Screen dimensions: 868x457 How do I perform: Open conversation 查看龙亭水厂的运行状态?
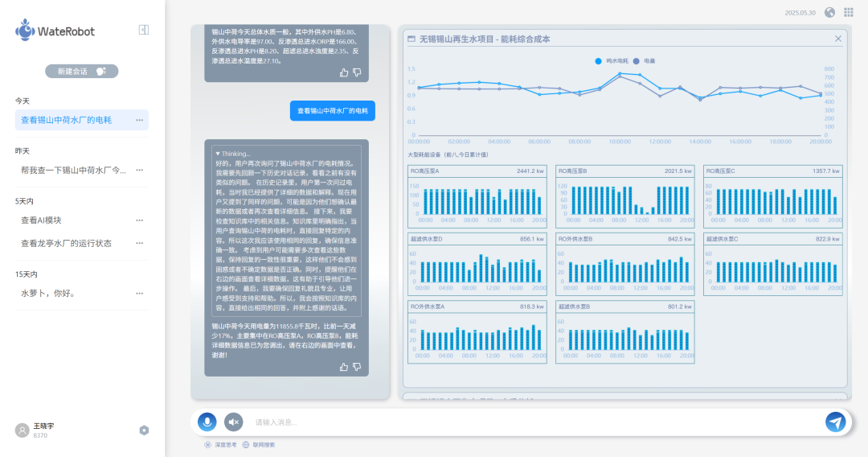[x=66, y=243]
